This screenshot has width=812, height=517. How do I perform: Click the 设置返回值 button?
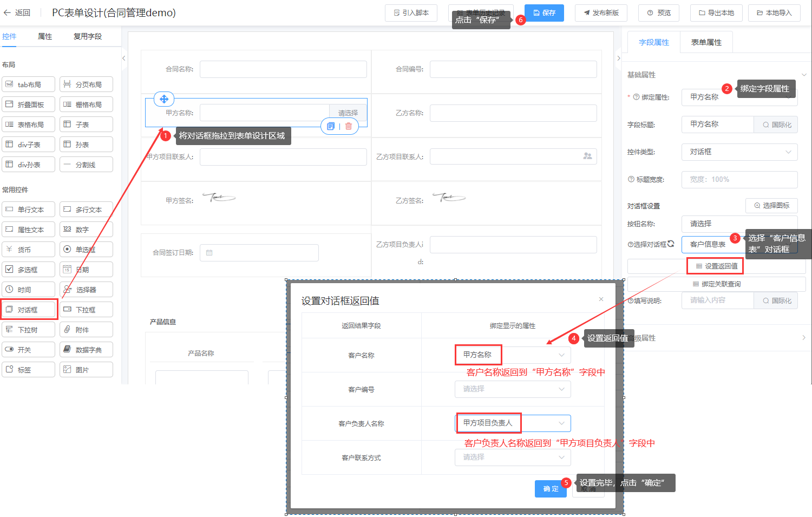[x=716, y=266]
